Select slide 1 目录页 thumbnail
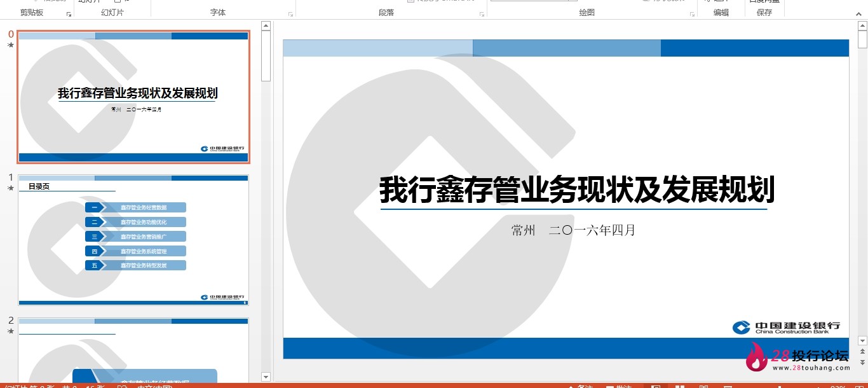 pos(133,240)
